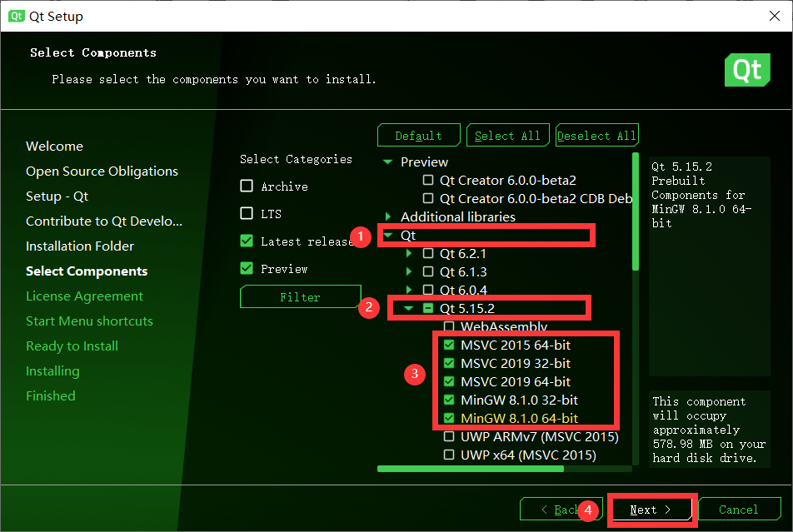Screen dimensions: 793x532
Task: Select the Preview tree row label
Action: 424,162
